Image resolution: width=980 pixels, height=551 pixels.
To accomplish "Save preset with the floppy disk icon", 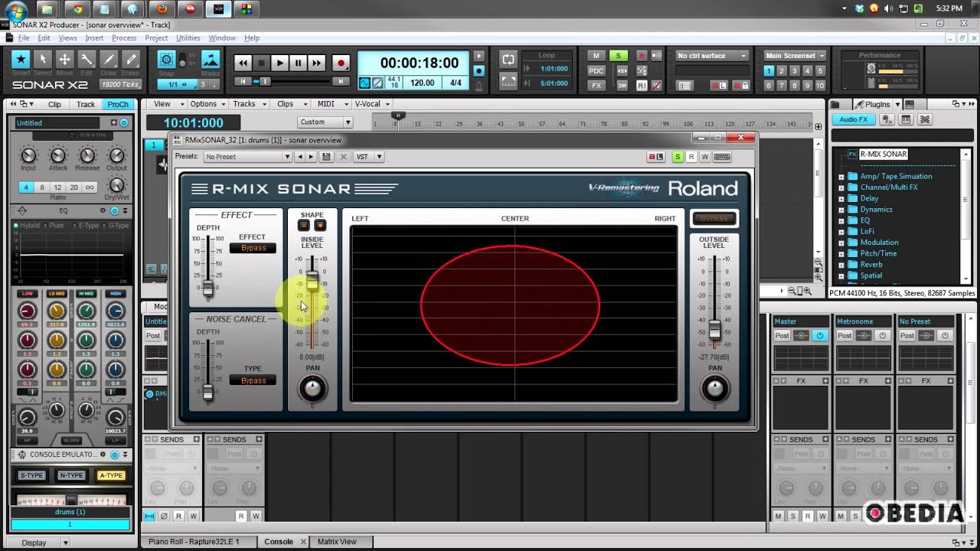I will tap(326, 157).
